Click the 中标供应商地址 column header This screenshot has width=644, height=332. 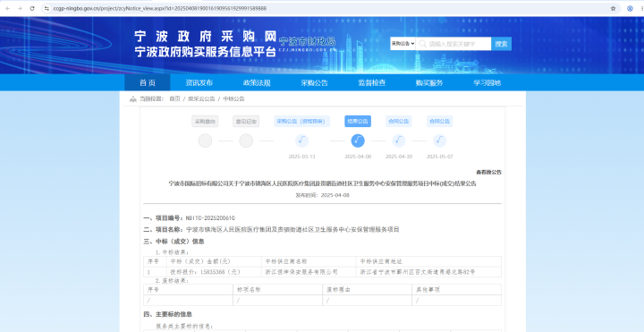[428, 261]
